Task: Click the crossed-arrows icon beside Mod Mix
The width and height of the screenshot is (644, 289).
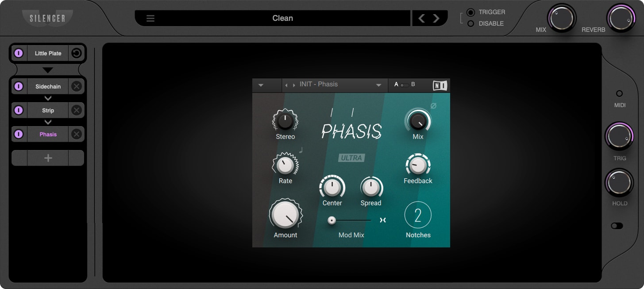Action: [383, 220]
